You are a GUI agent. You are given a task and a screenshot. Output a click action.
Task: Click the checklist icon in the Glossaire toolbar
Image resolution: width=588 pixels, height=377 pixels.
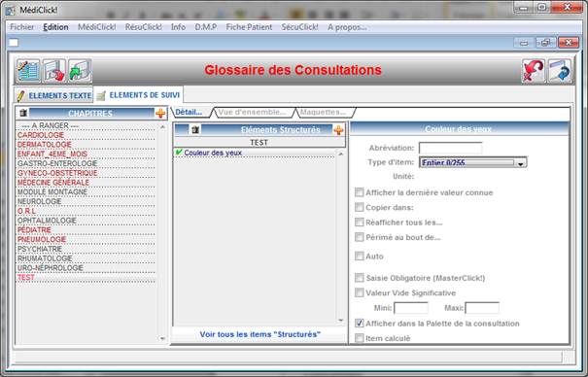tap(28, 71)
